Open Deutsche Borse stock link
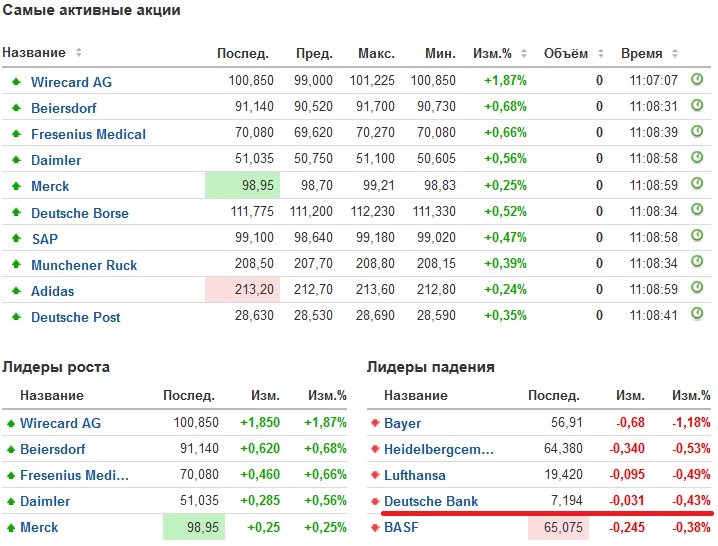The image size is (718, 546). click(80, 213)
